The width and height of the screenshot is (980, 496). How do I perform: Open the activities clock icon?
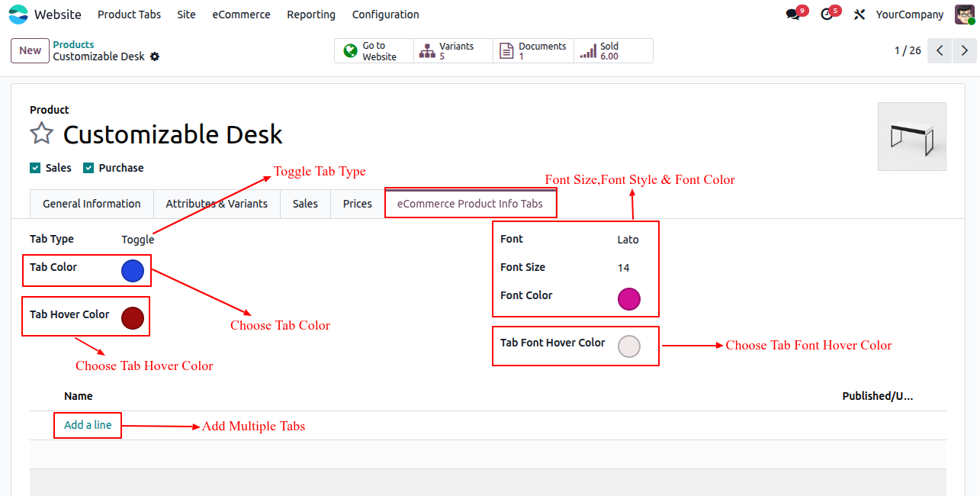click(x=827, y=14)
